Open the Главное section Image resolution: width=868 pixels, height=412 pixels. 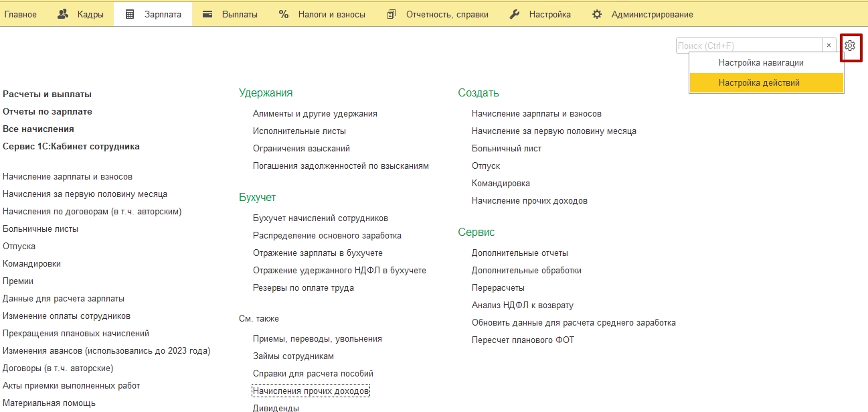(21, 14)
